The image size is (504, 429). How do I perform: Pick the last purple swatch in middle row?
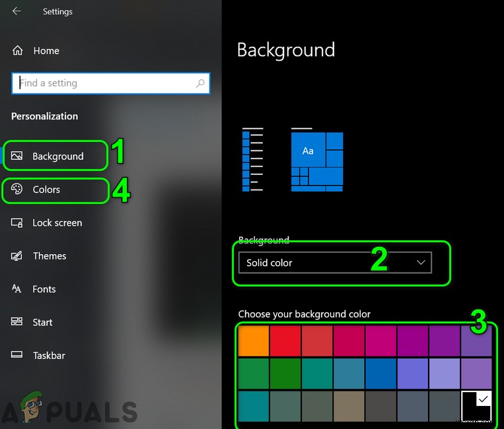[x=476, y=374]
